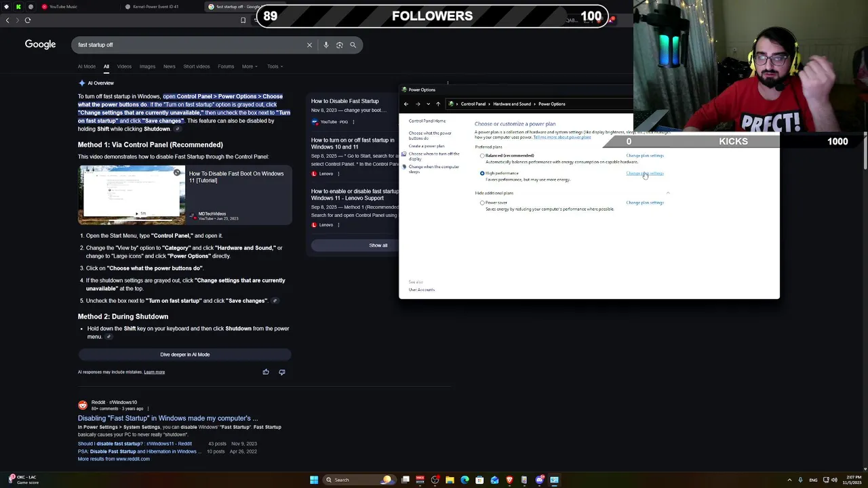
Task: Change plan settings for Balanced
Action: (645, 156)
